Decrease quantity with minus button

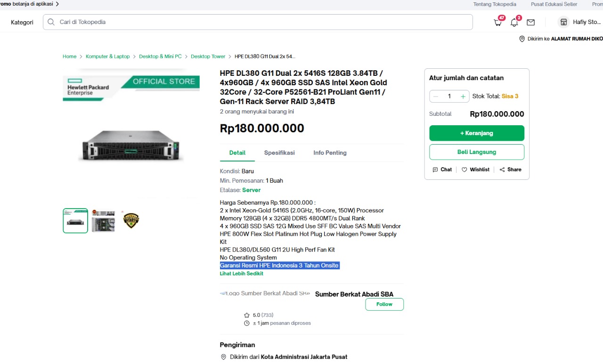click(436, 97)
